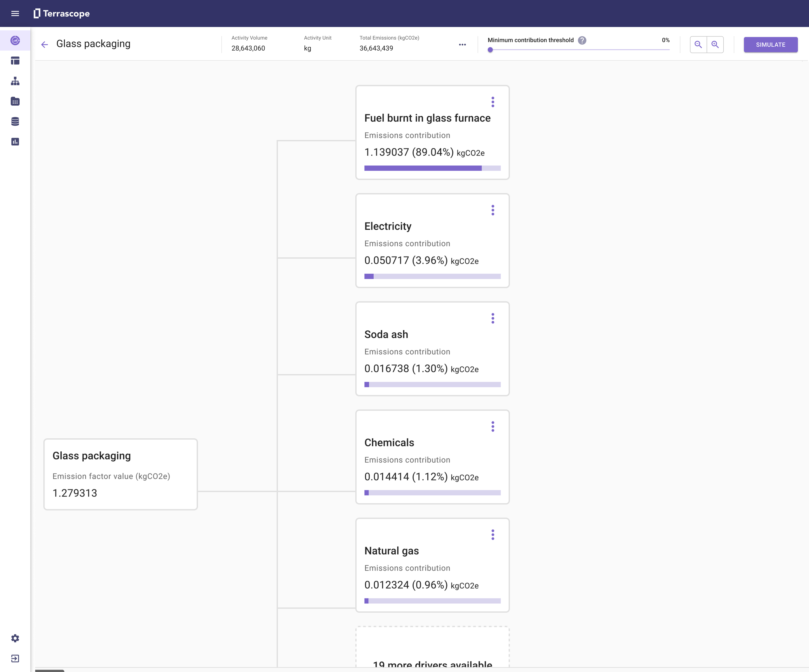Go back using the arrow beside Glass packaging
The height and width of the screenshot is (672, 809).
pos(45,45)
